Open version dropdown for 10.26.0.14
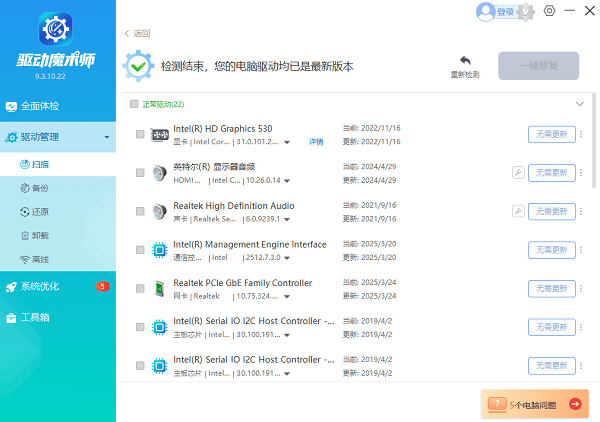 click(287, 181)
